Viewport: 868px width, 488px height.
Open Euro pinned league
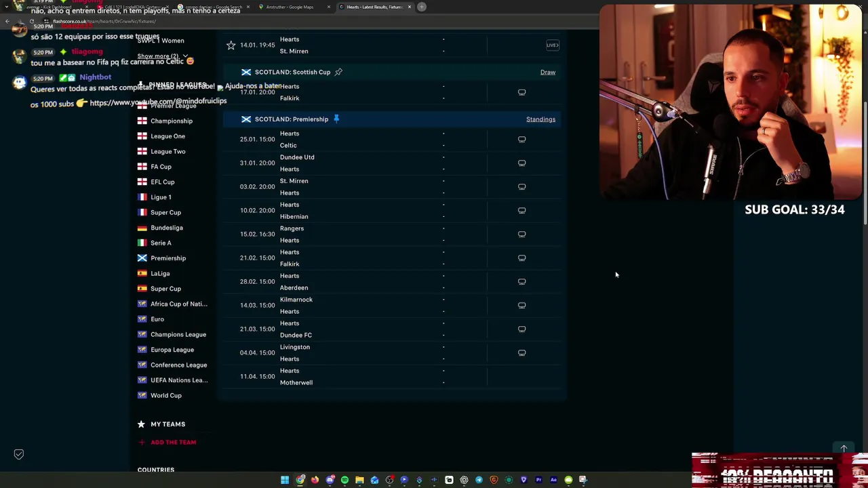[x=157, y=319]
